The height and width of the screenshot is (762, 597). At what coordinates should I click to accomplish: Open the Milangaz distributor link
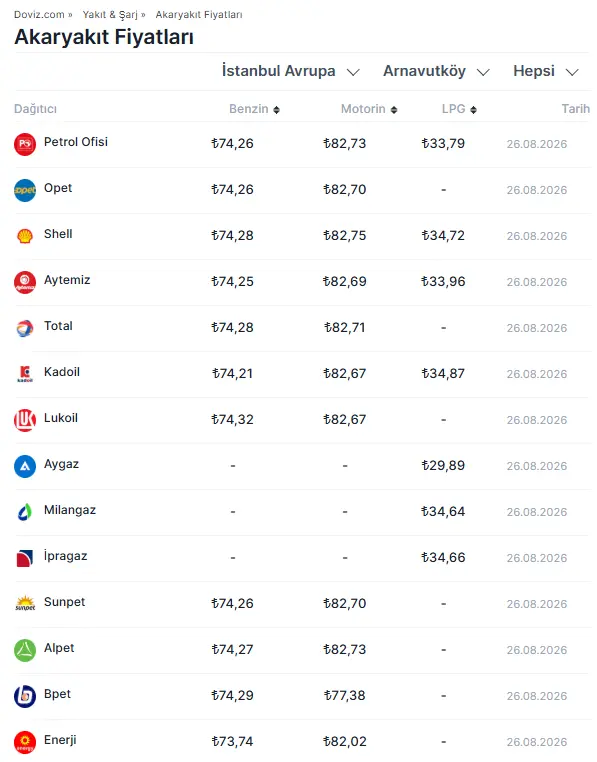pos(70,510)
